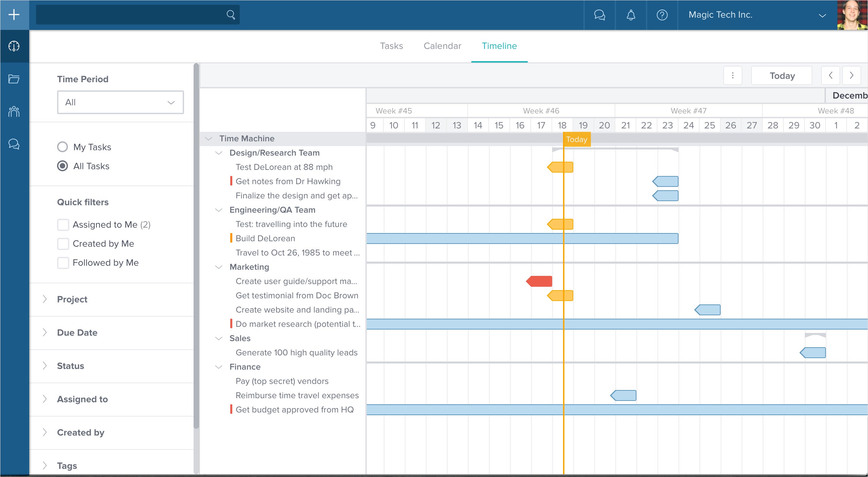This screenshot has height=477, width=868.
Task: Check the Assigned to Me filter
Action: click(63, 225)
